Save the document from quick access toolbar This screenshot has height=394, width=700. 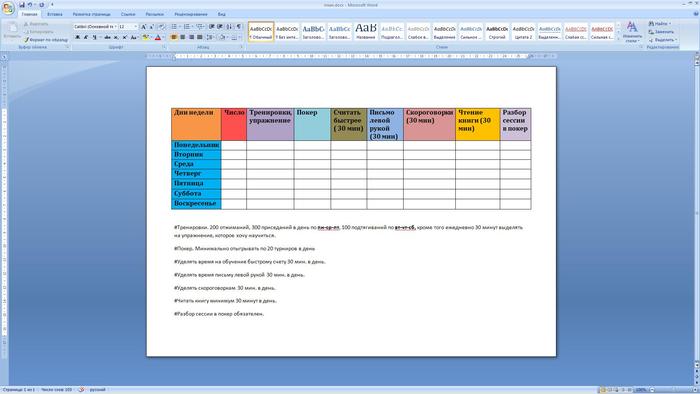[21, 5]
